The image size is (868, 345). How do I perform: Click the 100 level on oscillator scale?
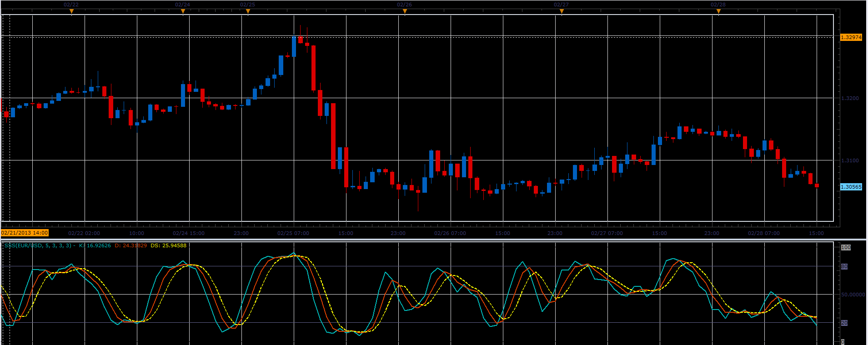point(846,247)
